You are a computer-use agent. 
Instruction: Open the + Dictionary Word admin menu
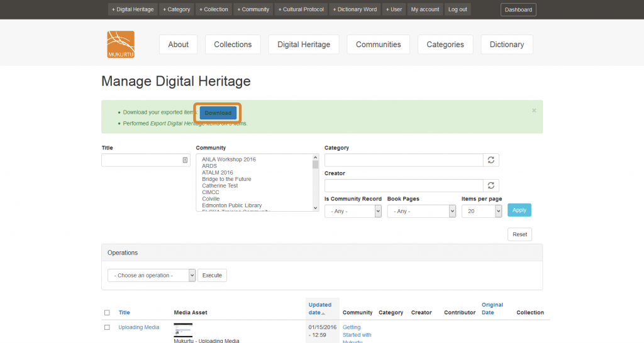(x=355, y=9)
